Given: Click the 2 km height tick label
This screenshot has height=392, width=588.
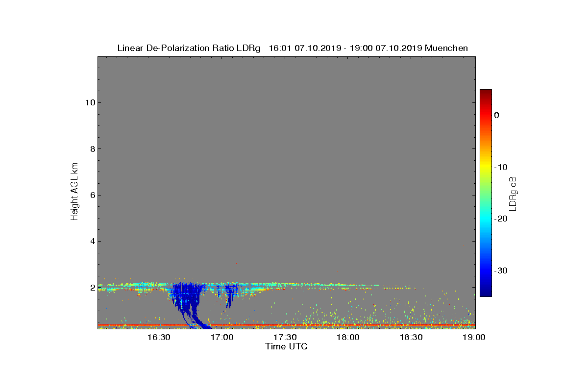Looking at the screenshot, I should (92, 288).
